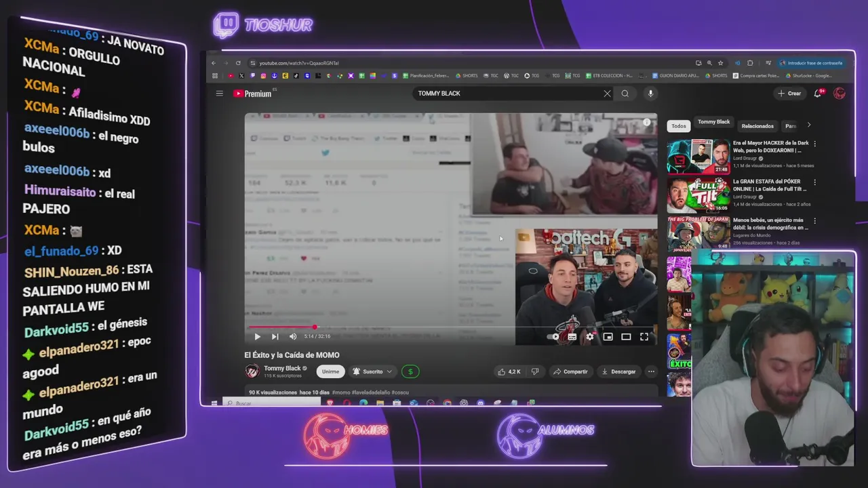
Task: Toggle the autoplay switch in player
Action: pyautogui.click(x=554, y=336)
